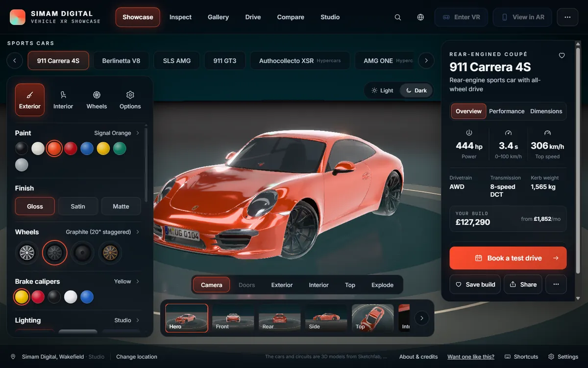Select the 911 GT3 car
Viewport: 588px width, 368px height.
click(x=225, y=61)
